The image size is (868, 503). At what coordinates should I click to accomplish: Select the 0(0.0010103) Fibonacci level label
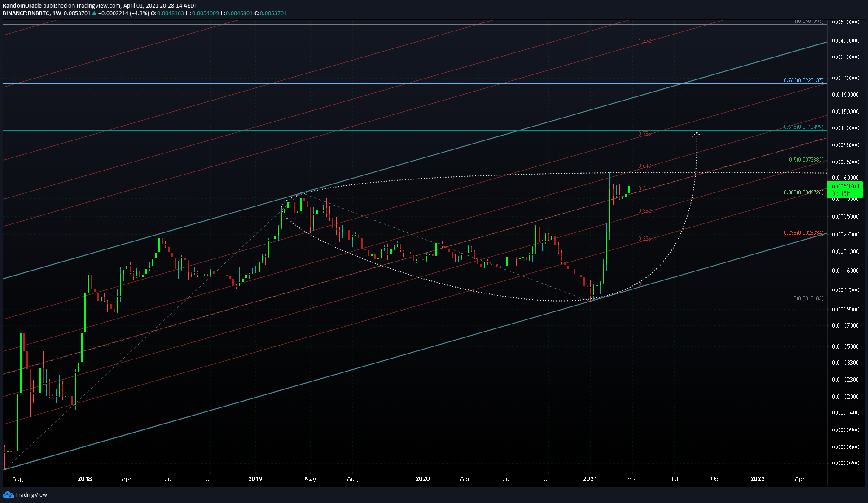(x=808, y=298)
